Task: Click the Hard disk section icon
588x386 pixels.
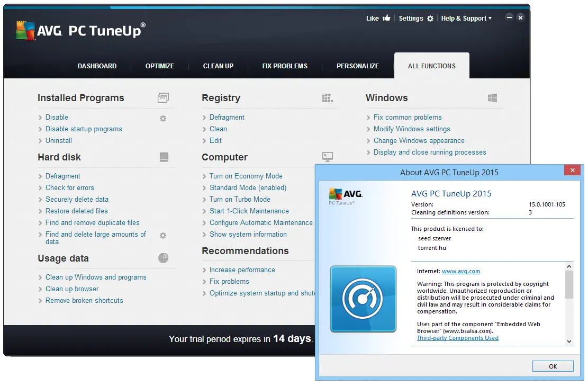Action: (164, 157)
